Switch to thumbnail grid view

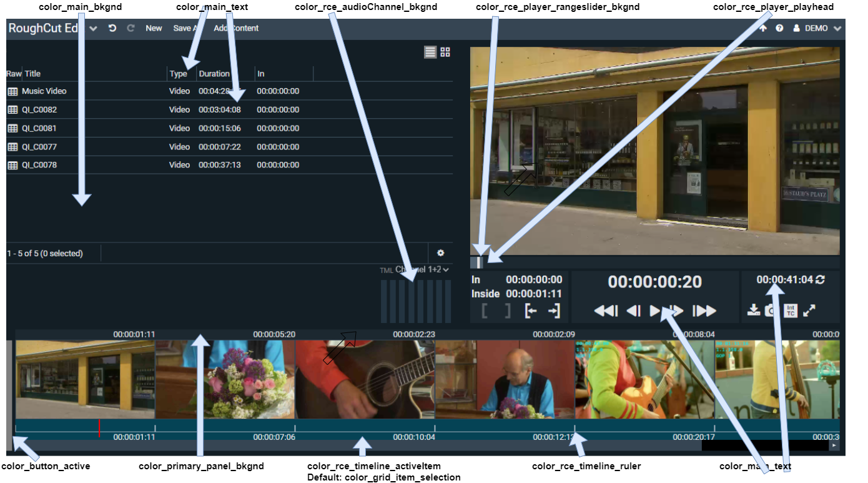[x=445, y=52]
